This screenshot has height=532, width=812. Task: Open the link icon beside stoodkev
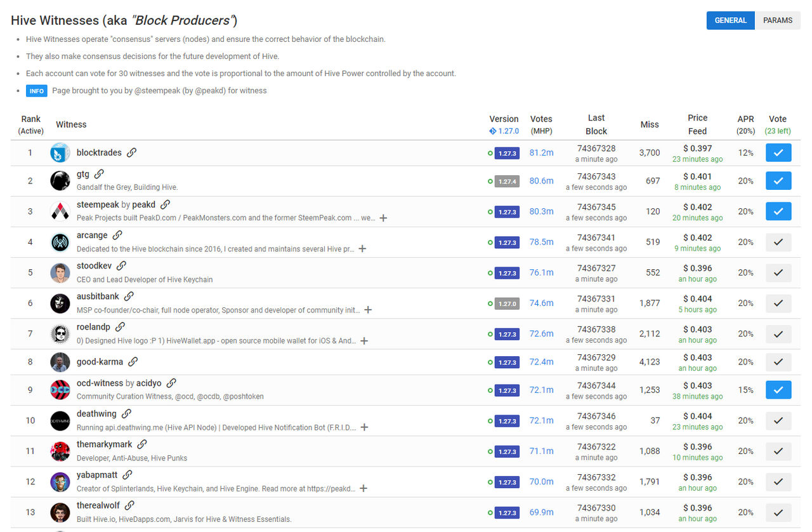coord(121,265)
